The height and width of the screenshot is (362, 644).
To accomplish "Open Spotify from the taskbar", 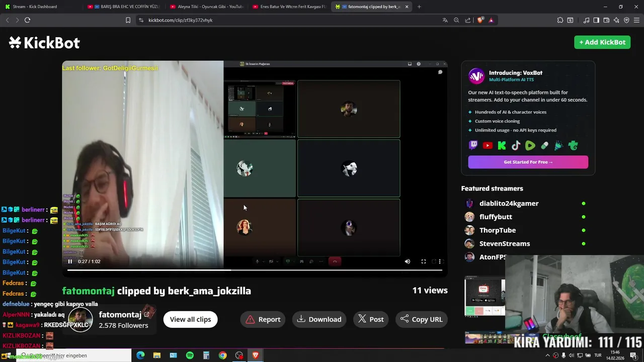I will coord(190,355).
